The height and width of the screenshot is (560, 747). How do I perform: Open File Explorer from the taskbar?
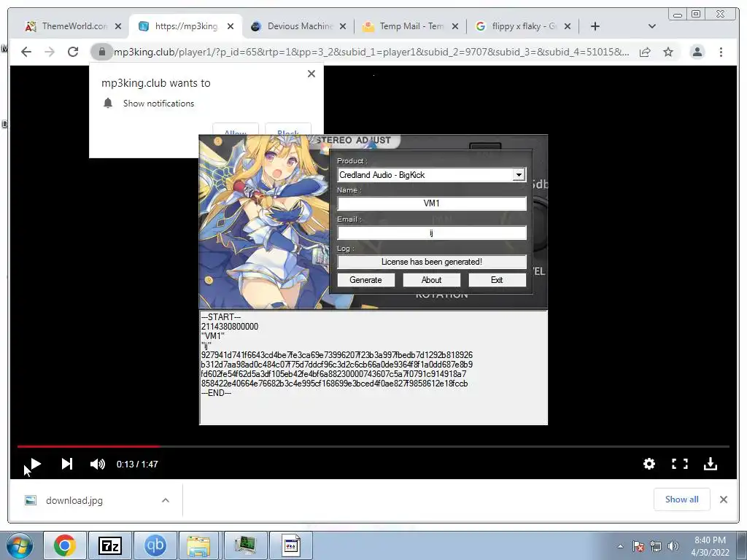[198, 545]
